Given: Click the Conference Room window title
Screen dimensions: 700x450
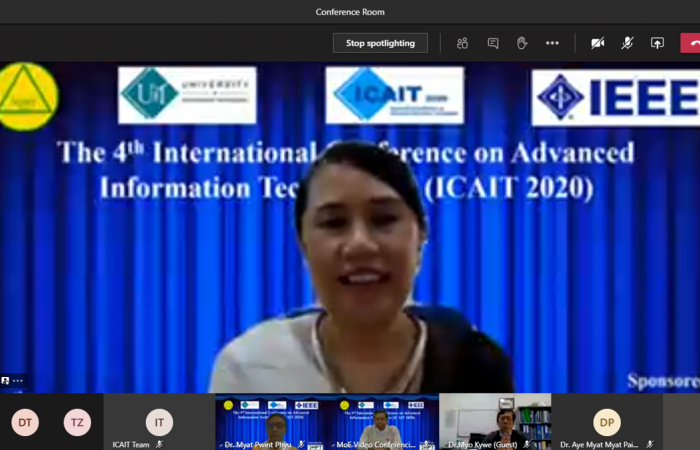Looking at the screenshot, I should 350,12.
